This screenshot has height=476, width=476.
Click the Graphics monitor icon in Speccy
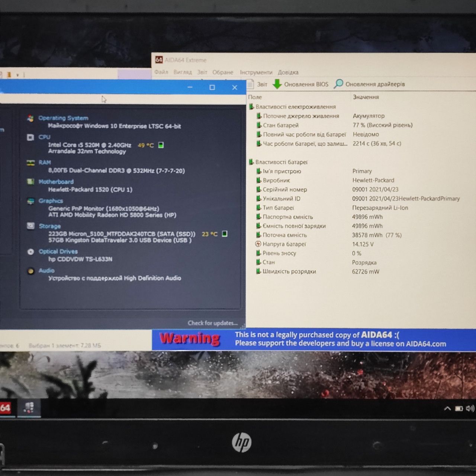30,201
